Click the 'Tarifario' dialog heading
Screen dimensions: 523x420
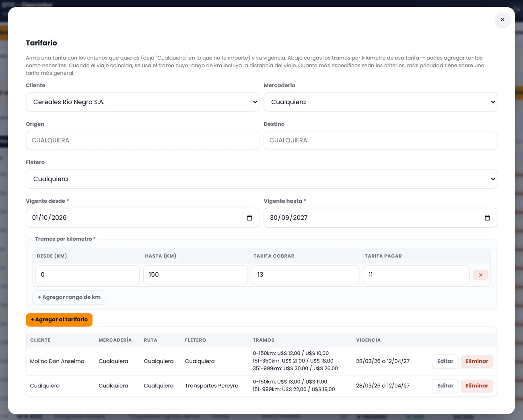(41, 43)
